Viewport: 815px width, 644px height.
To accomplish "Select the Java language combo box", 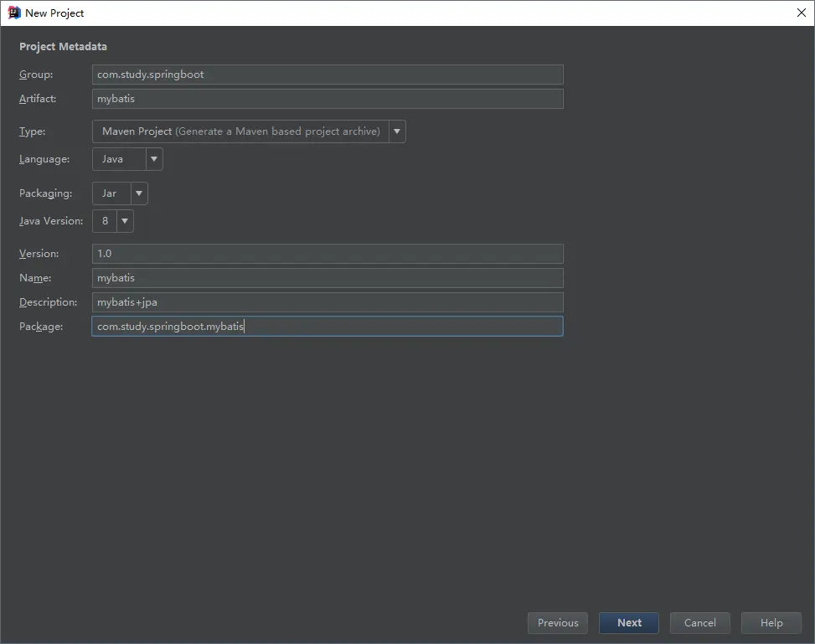I will [127, 159].
